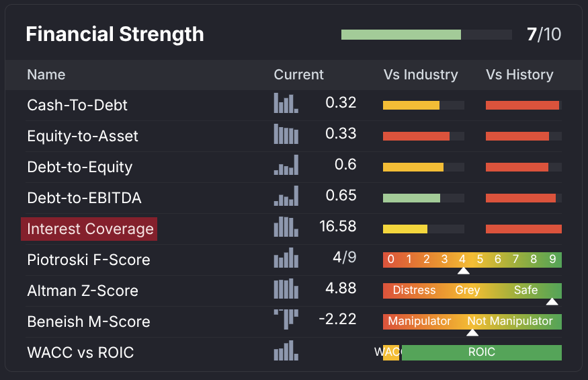Click the Cash-To-Debt Vs Industry yellow bar
The width and height of the screenshot is (588, 380).
(411, 106)
